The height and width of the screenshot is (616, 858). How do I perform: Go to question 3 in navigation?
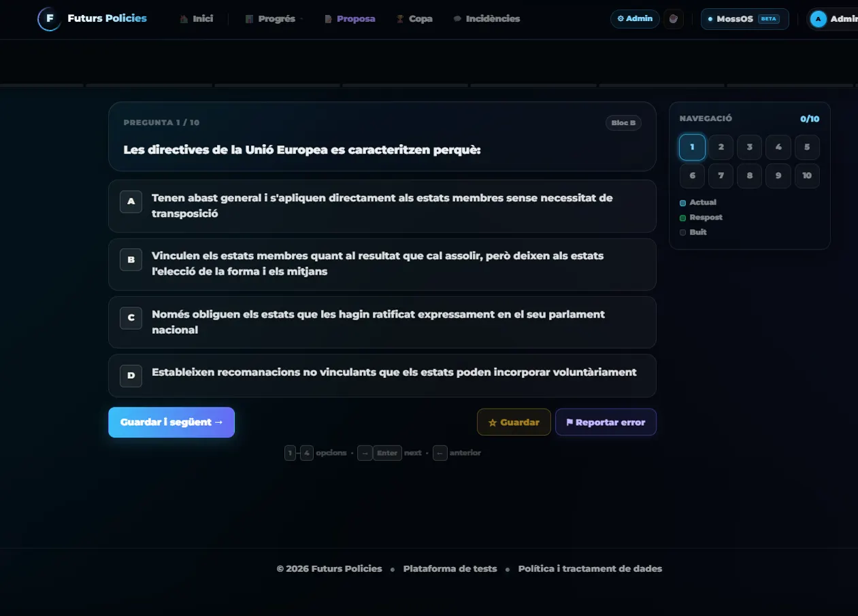[750, 147]
